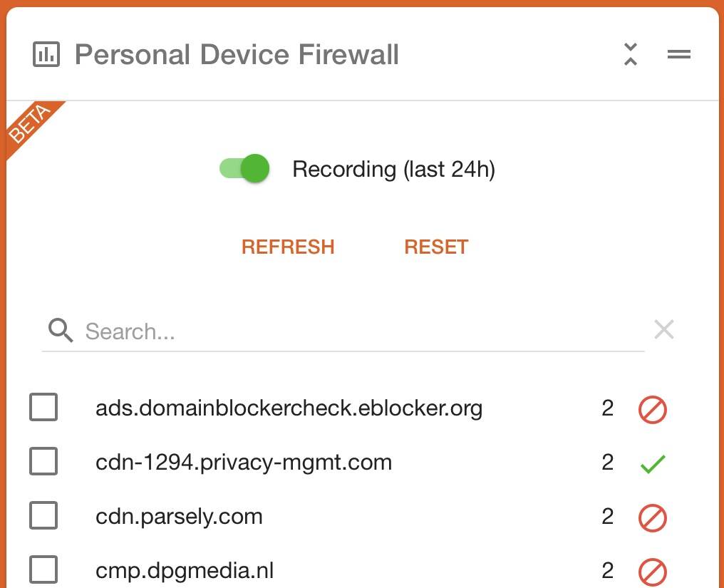The image size is (724, 588).
Task: Click the REFRESH button
Action: tap(288, 247)
